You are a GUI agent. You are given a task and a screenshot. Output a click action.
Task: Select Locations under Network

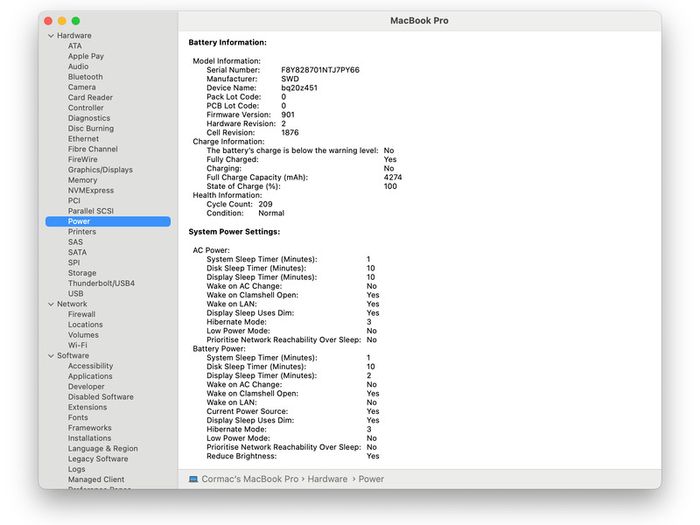(x=85, y=325)
